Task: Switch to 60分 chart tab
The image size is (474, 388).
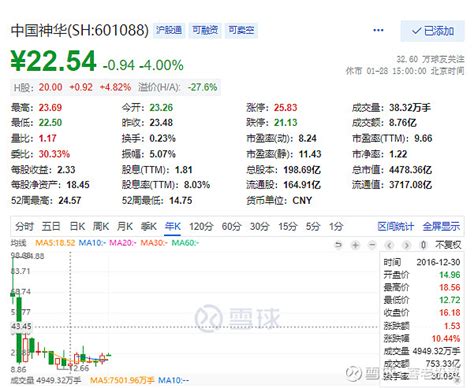Action: coord(231,227)
